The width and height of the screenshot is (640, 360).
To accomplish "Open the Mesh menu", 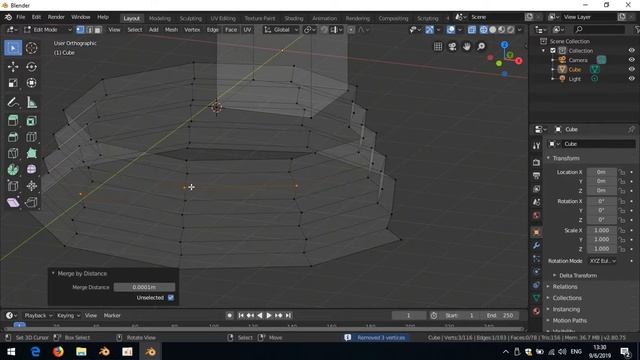I will coord(171,30).
